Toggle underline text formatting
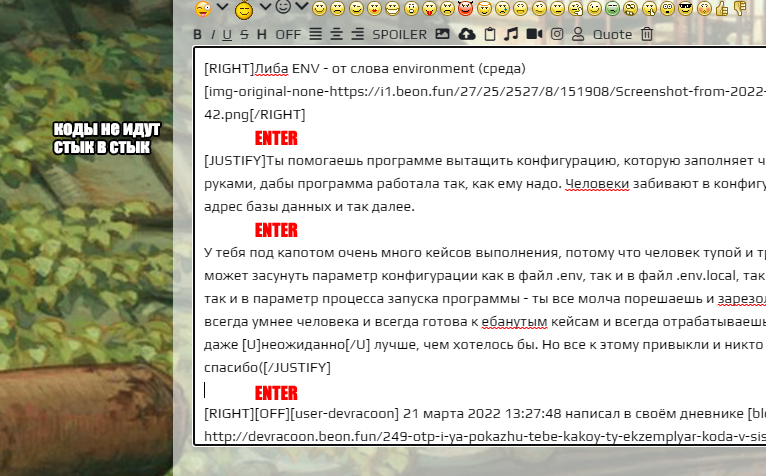 point(228,35)
